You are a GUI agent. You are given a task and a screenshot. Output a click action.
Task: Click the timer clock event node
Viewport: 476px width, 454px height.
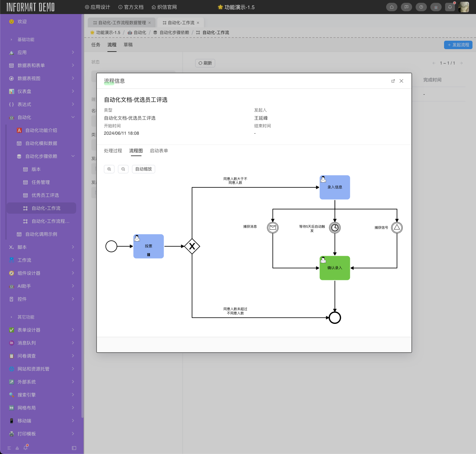pyautogui.click(x=335, y=228)
